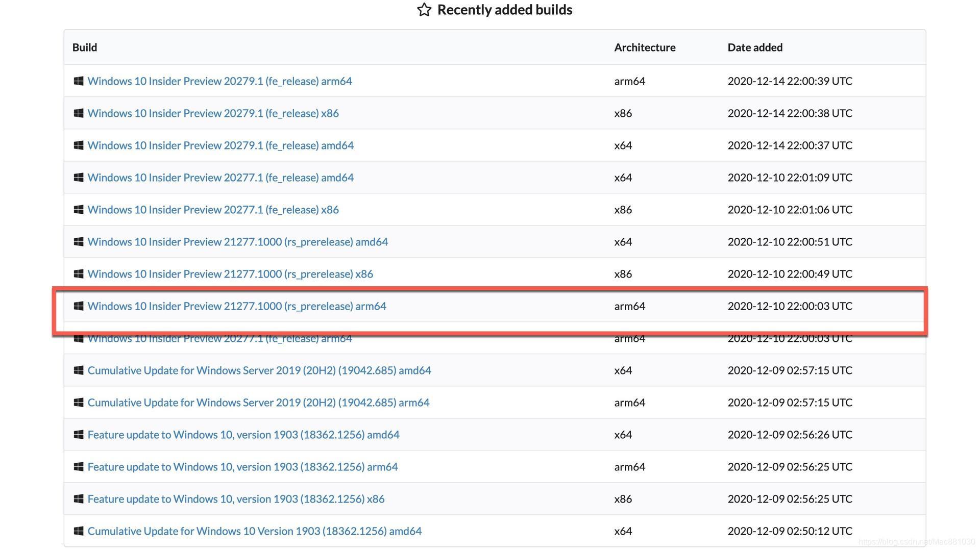The height and width of the screenshot is (551, 980).
Task: Open Feature update 1903 18362.1256 arm64 link
Action: click(242, 467)
